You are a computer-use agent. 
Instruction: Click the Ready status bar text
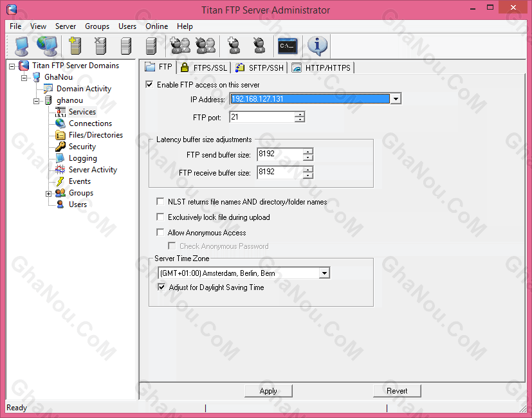coord(17,408)
